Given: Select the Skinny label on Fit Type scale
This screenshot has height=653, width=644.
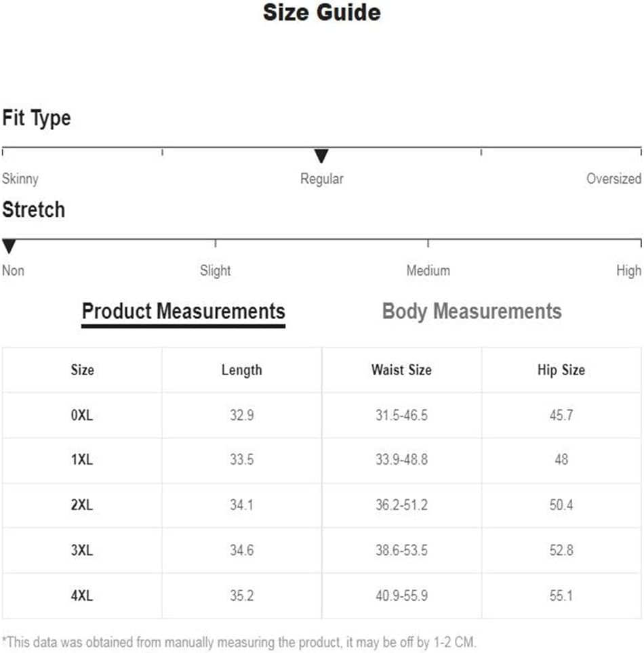Looking at the screenshot, I should tap(20, 179).
